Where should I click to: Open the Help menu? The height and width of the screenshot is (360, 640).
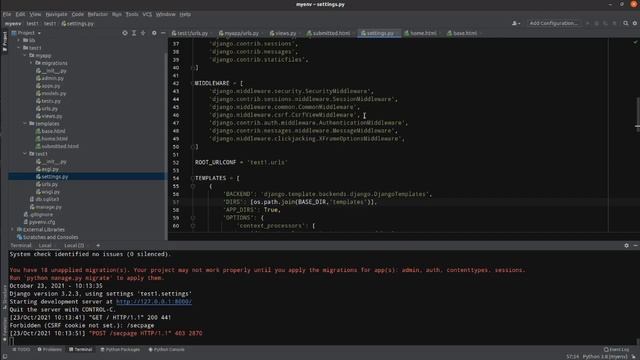[185, 14]
